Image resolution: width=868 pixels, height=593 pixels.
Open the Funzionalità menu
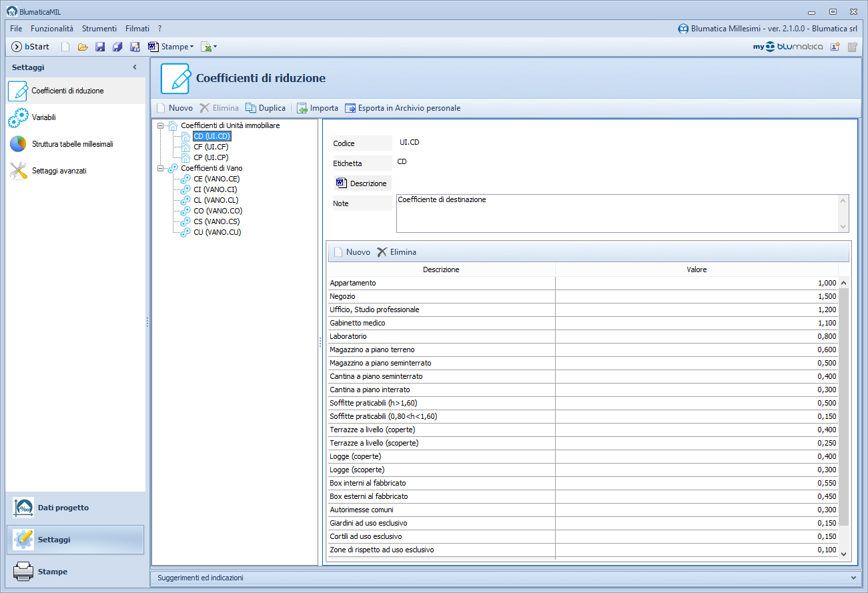pos(52,29)
